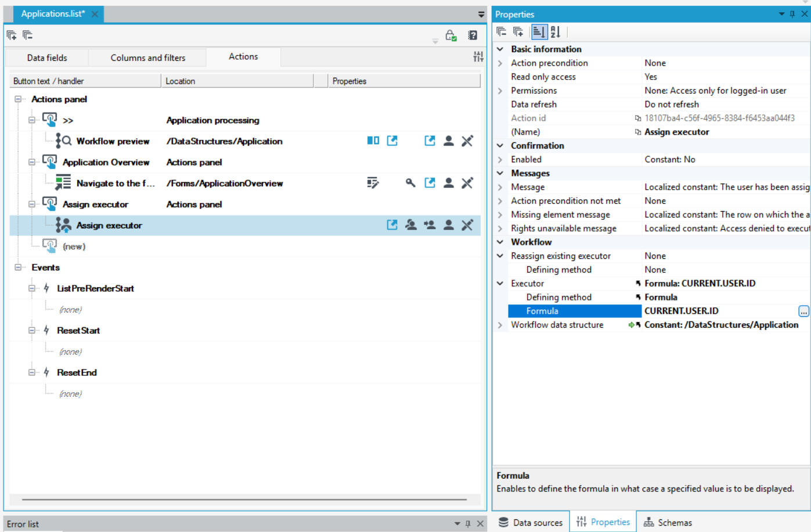This screenshot has height=532, width=811.
Task: Click list-edit pencil icon in Navigate row
Action: point(373,183)
